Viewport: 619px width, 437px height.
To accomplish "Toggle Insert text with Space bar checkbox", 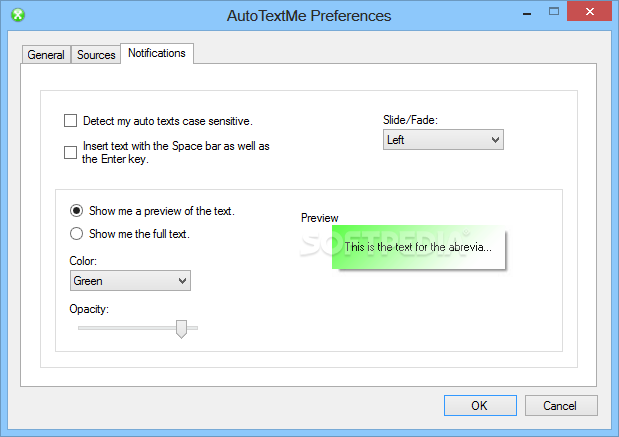I will 70,152.
